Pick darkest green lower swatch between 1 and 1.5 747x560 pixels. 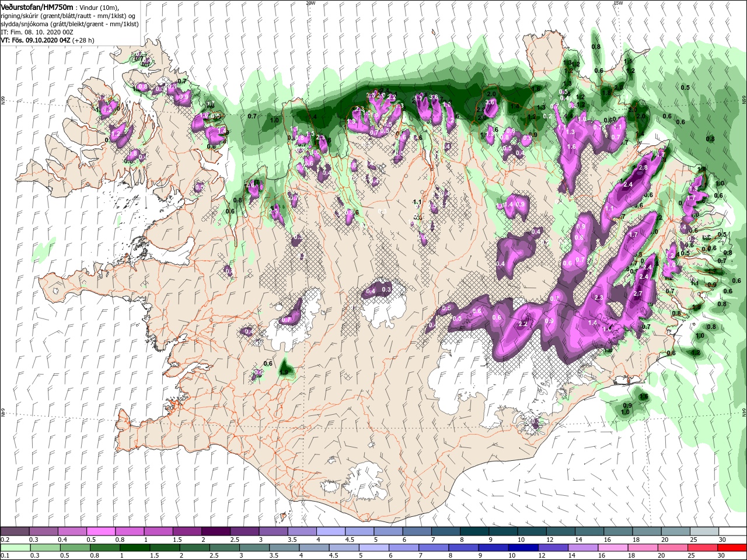click(134, 548)
